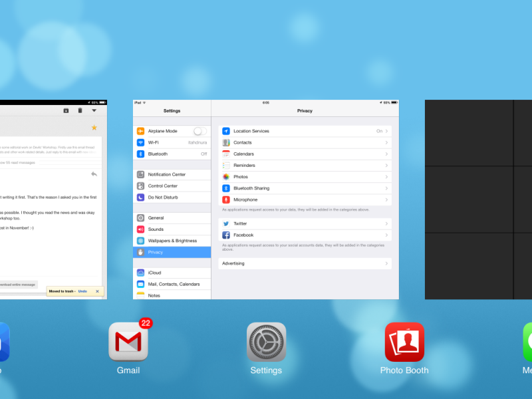The width and height of the screenshot is (532, 399).
Task: Tap the Wi-Fi icon in Settings sidebar
Action: click(x=140, y=142)
